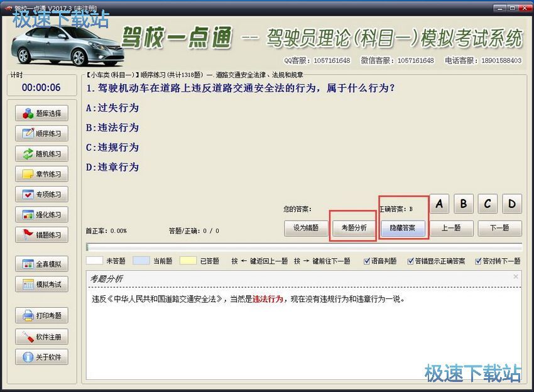Click 隐藏答案 hide answer button
This screenshot has height=392, width=534.
(x=402, y=228)
